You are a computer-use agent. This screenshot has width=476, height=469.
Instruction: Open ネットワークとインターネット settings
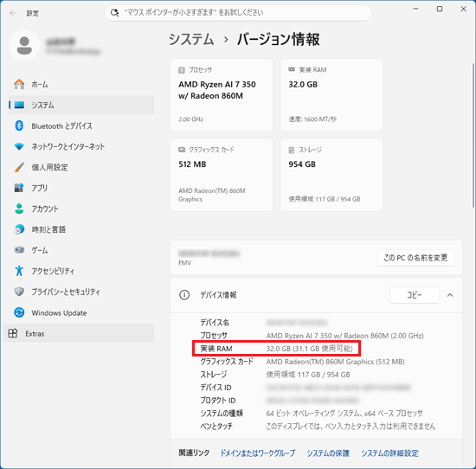(81, 146)
